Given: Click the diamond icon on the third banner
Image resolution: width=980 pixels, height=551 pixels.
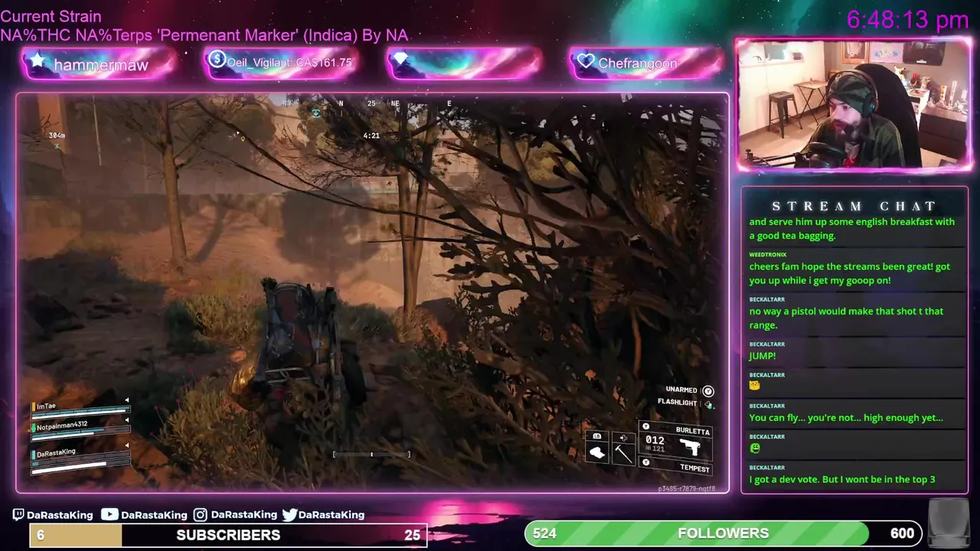Looking at the screenshot, I should (401, 60).
